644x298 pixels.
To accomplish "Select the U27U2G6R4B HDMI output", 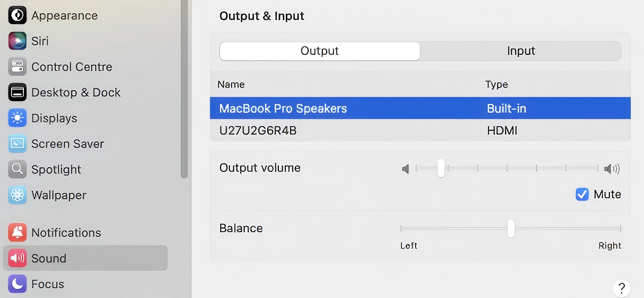I will coord(420,130).
